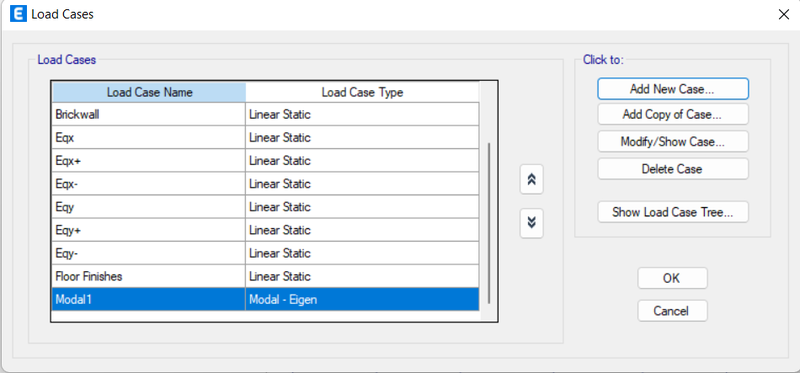Move selected case down with double-chevron button
This screenshot has width=800, height=373.
click(x=532, y=223)
